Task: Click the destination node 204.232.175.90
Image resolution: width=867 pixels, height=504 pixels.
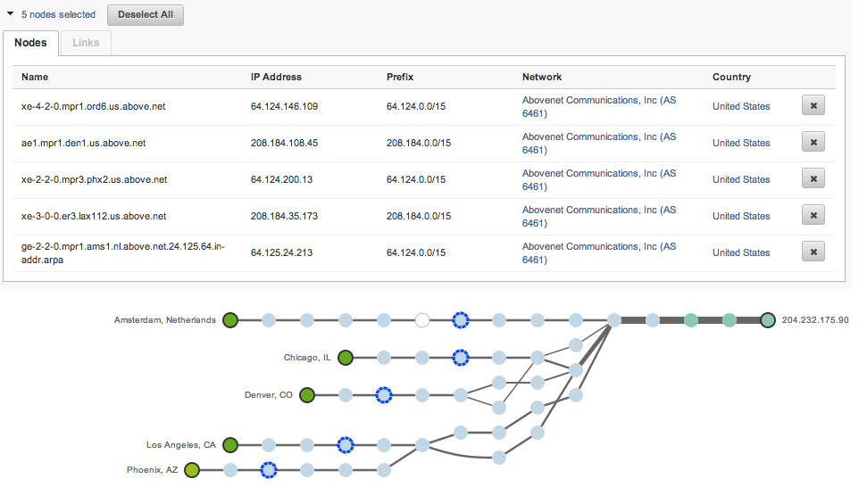Action: pyautogui.click(x=768, y=320)
